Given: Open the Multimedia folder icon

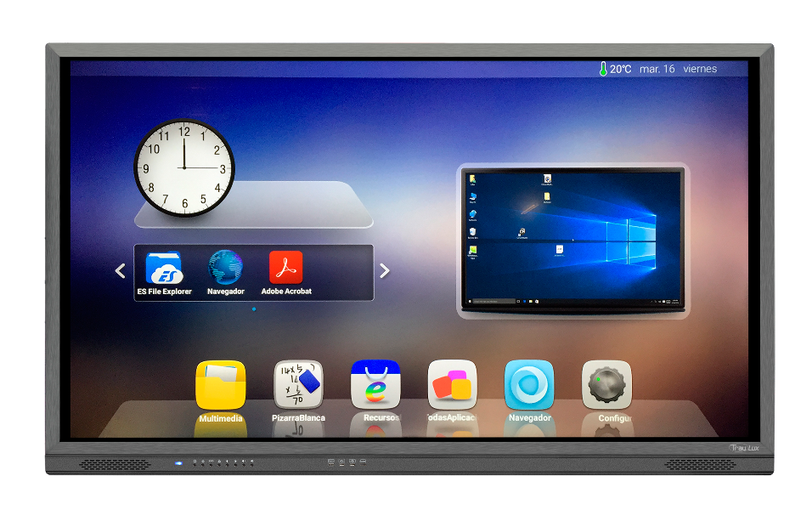Looking at the screenshot, I should (221, 385).
